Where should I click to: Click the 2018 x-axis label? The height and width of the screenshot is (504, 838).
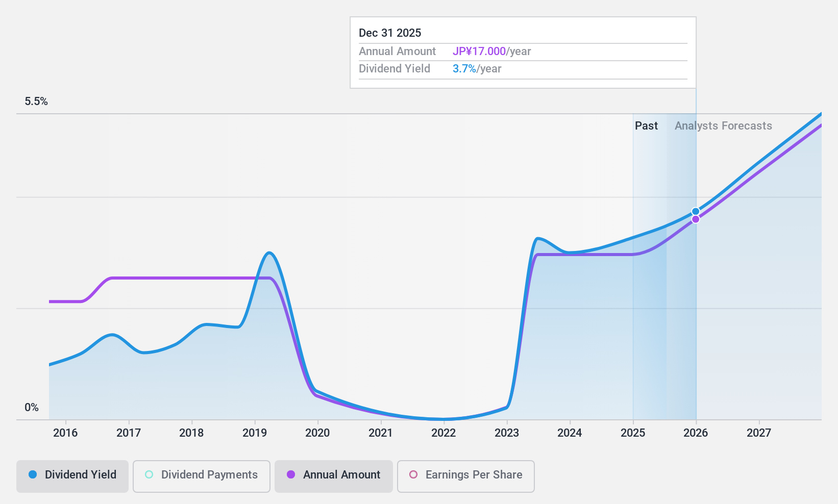pos(191,433)
